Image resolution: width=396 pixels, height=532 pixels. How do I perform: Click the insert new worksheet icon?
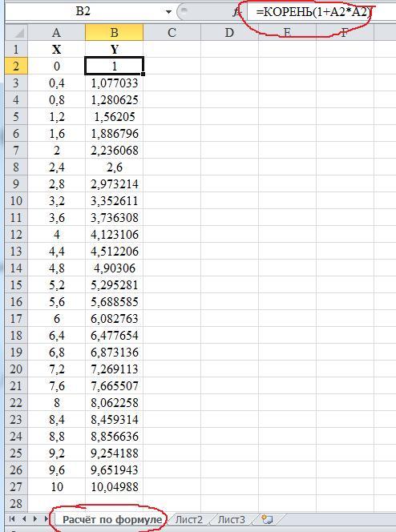tap(267, 518)
